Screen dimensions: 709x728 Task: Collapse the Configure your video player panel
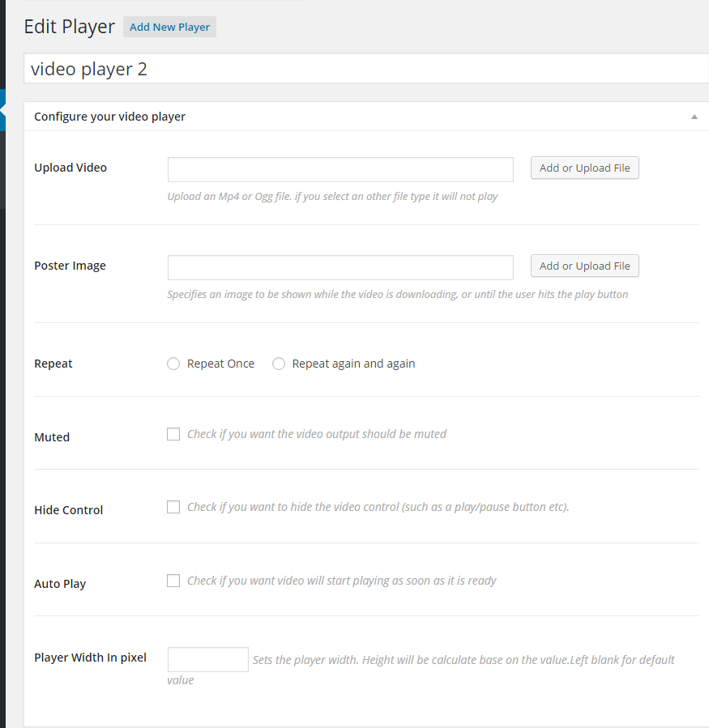pos(694,117)
